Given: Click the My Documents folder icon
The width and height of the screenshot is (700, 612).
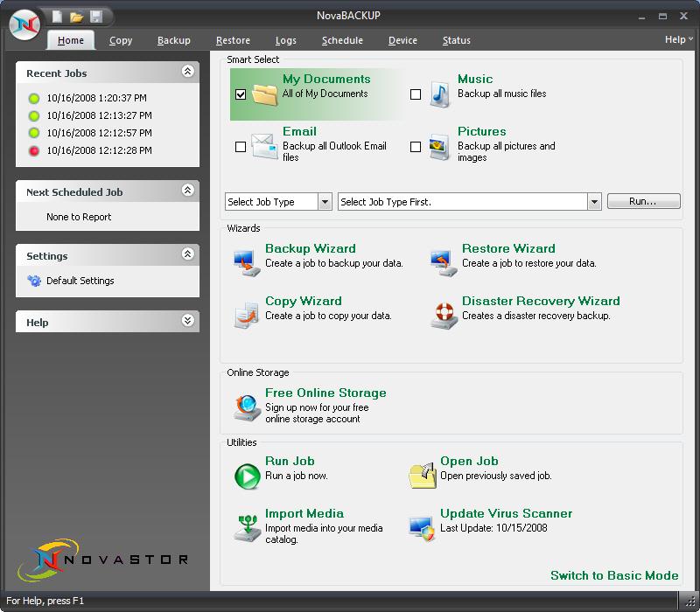Looking at the screenshot, I should (x=265, y=94).
